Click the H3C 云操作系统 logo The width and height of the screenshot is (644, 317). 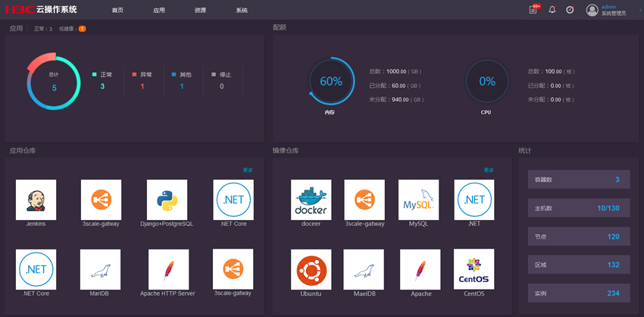41,9
